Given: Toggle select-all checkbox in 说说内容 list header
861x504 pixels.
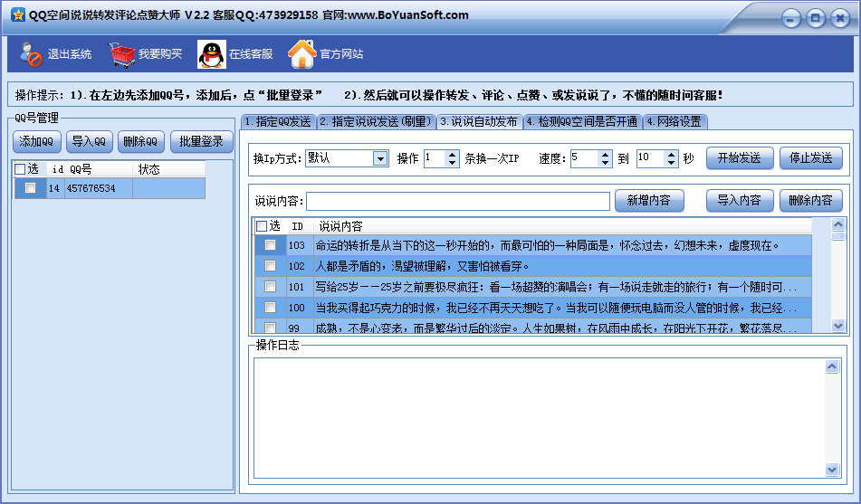Looking at the screenshot, I should click(262, 226).
